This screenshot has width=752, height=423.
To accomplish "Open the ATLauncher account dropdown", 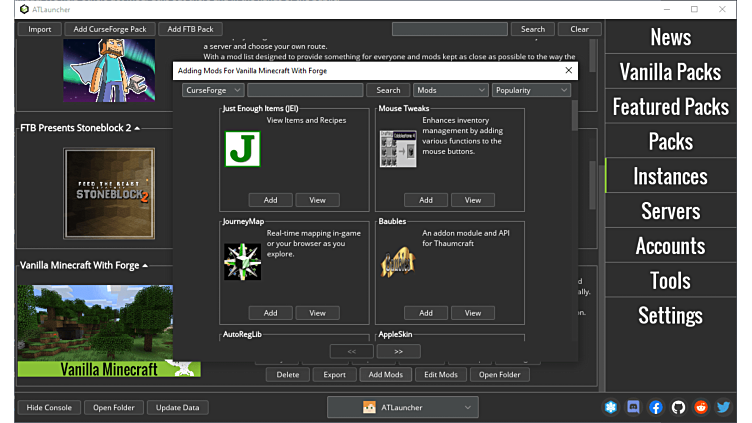I will (402, 407).
